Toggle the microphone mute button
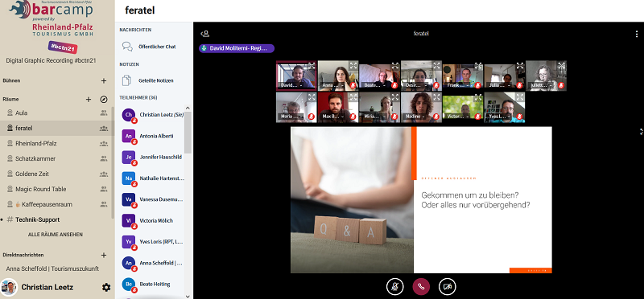 point(394,287)
